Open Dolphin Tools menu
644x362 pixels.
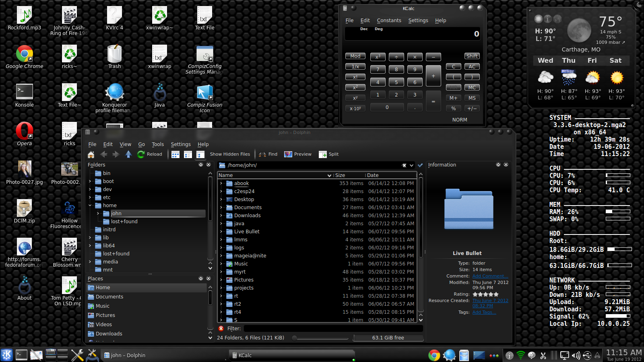tap(158, 144)
